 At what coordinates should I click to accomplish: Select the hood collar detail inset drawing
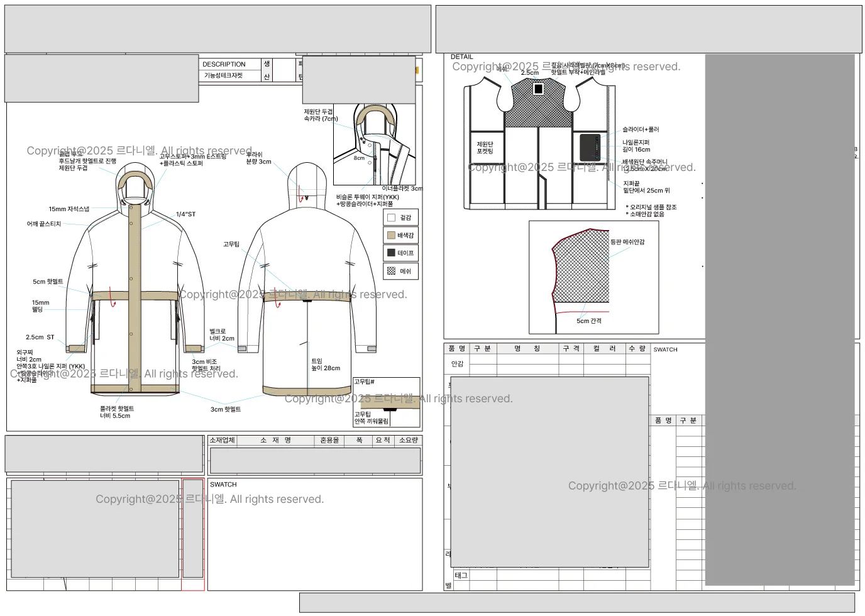point(375,143)
